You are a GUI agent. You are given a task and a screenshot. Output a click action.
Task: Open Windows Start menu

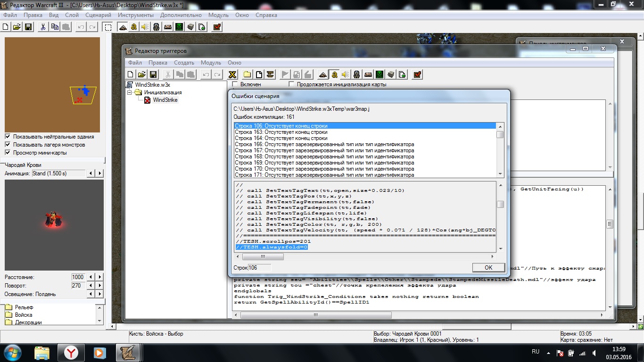13,353
